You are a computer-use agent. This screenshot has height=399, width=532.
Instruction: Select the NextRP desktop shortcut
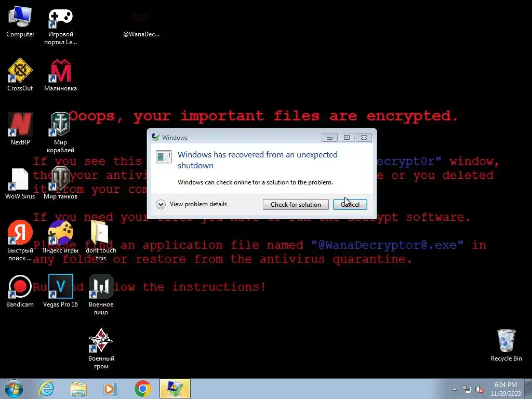click(20, 128)
